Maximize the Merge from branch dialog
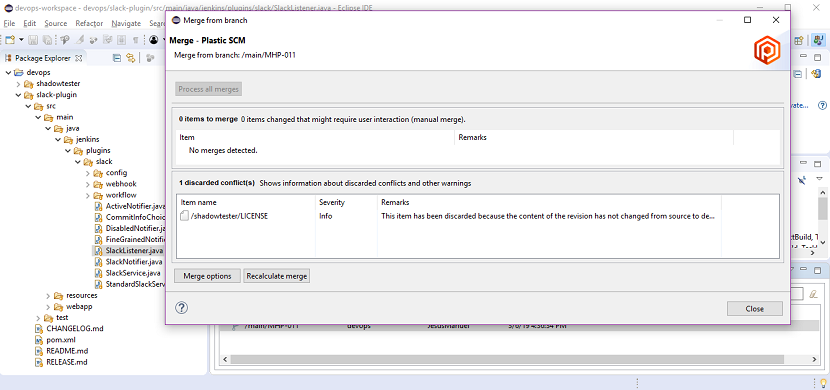Viewport: 830px width, 390px height. click(747, 20)
